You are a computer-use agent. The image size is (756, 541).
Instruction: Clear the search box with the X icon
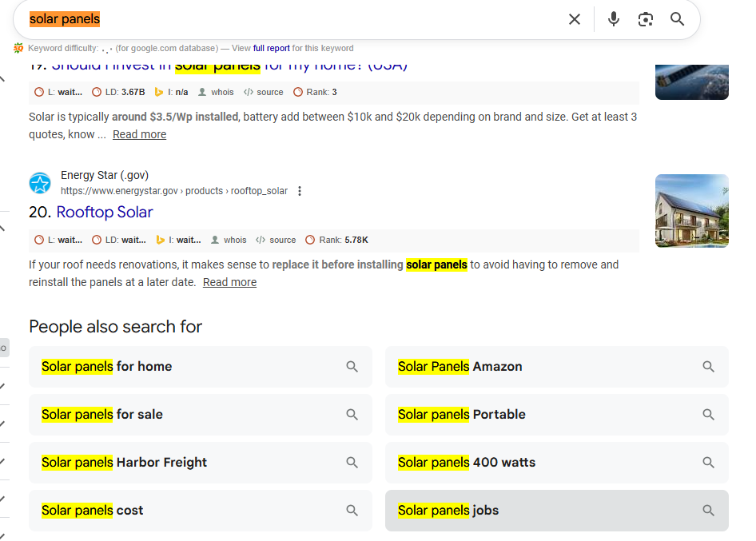point(574,19)
